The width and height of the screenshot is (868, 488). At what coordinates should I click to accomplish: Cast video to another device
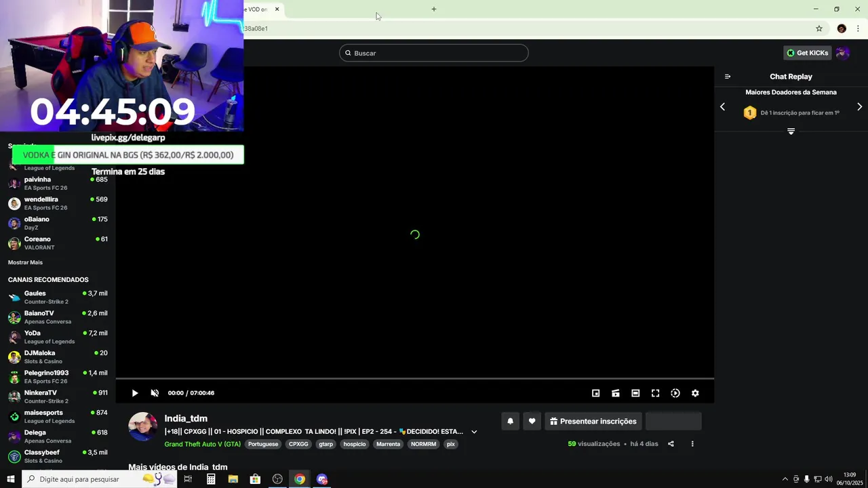point(616,393)
